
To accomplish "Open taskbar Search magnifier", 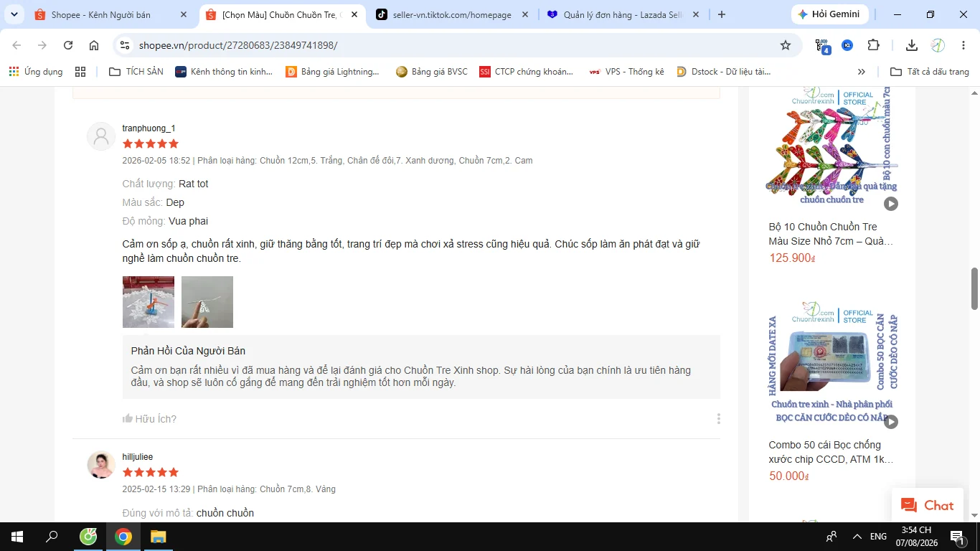I will coord(52,537).
